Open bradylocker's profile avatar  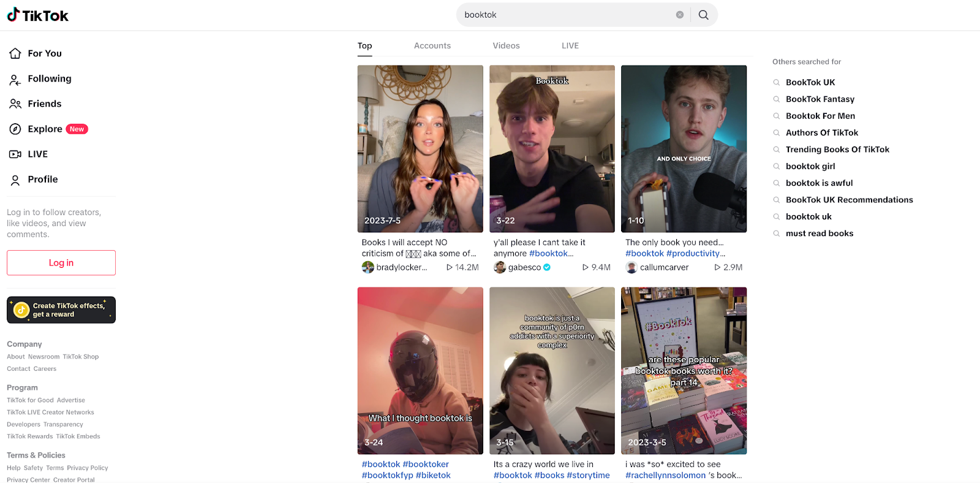(x=368, y=267)
